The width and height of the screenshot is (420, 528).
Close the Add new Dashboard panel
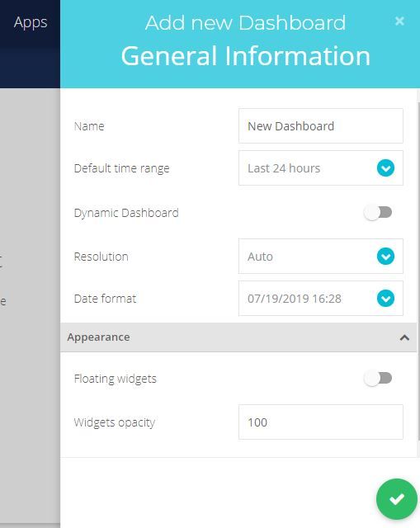coord(399,21)
